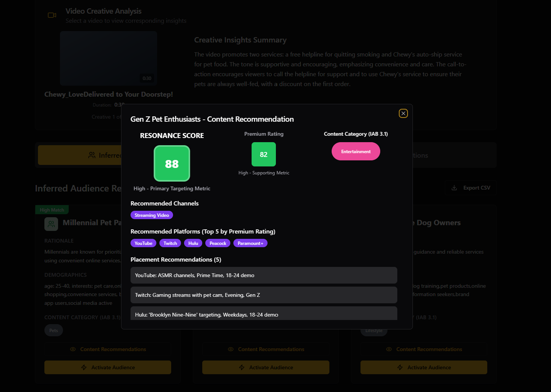Click the lightning icon on the Dog Owners Activate Audience
This screenshot has height=392, width=551.
[x=400, y=367]
